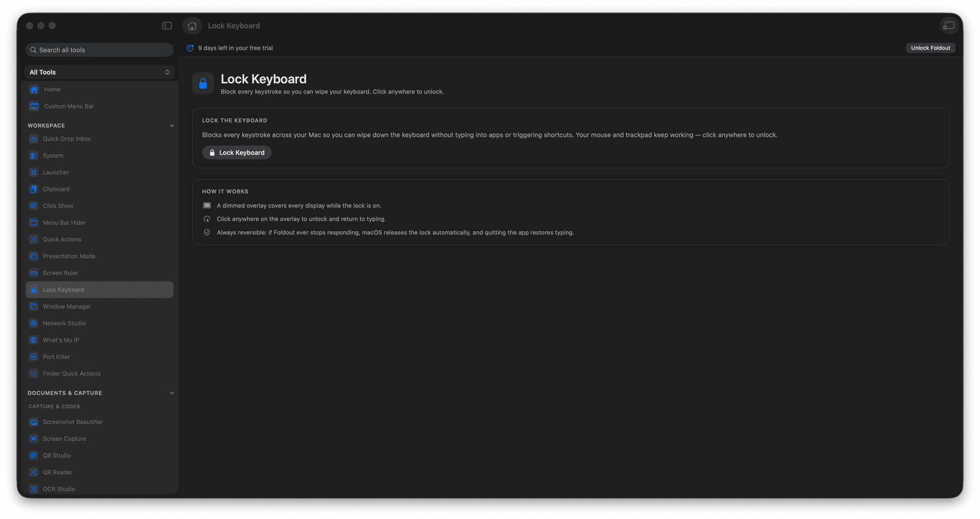
Task: Select the Quick Actions label
Action: (62, 240)
